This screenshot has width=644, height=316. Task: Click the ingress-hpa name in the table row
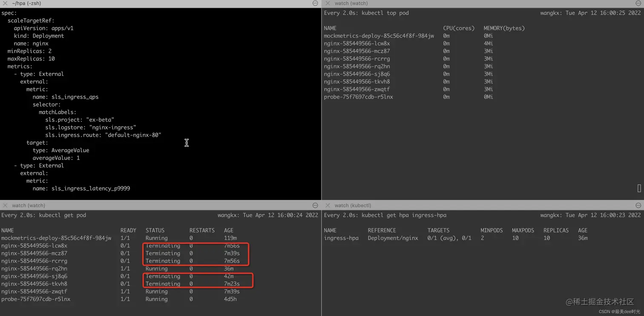click(341, 238)
